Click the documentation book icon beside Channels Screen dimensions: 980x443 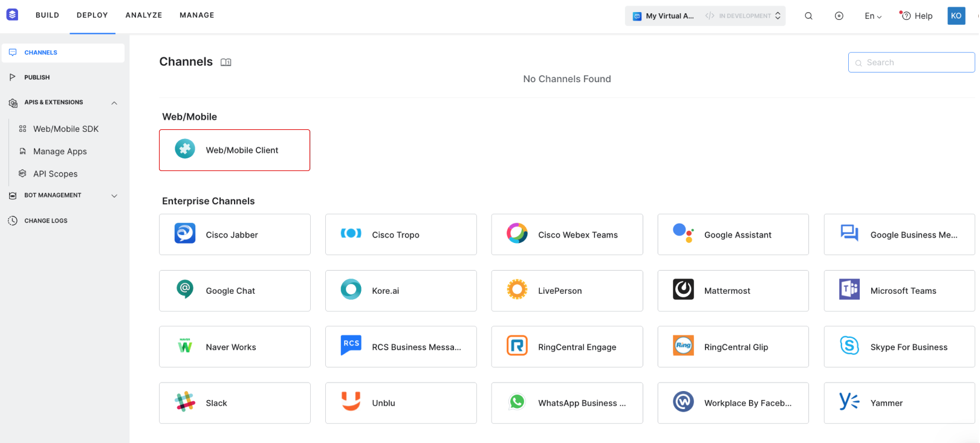(226, 62)
